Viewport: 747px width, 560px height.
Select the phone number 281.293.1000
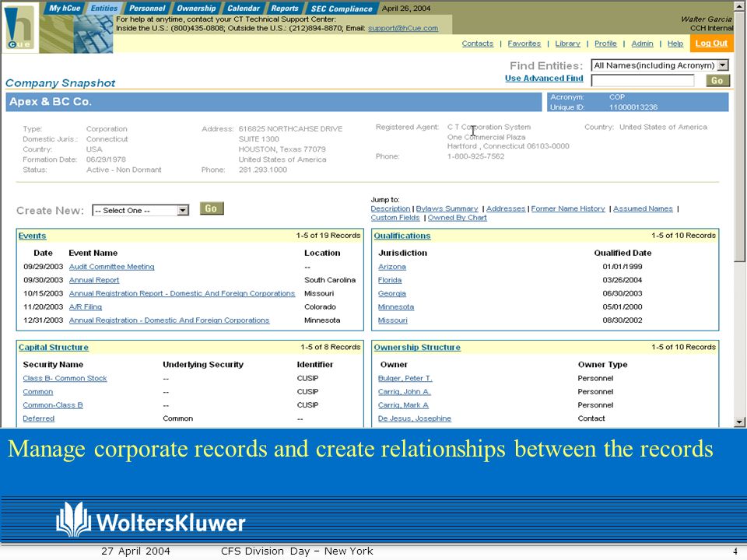(262, 170)
